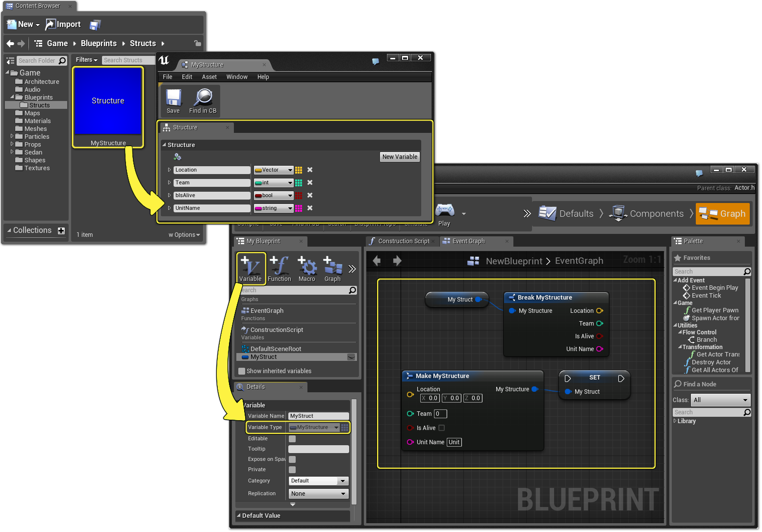Open the Replication dropdown
The image size is (762, 532).
pos(318,494)
